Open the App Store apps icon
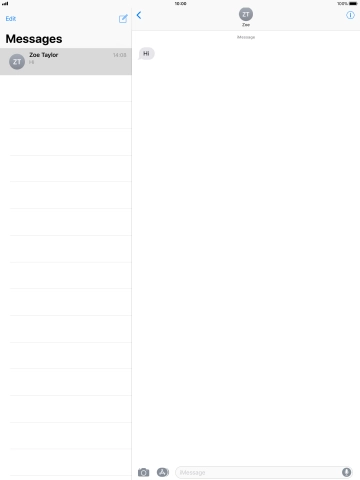Viewport: 360px width, 480px height. tap(163, 472)
